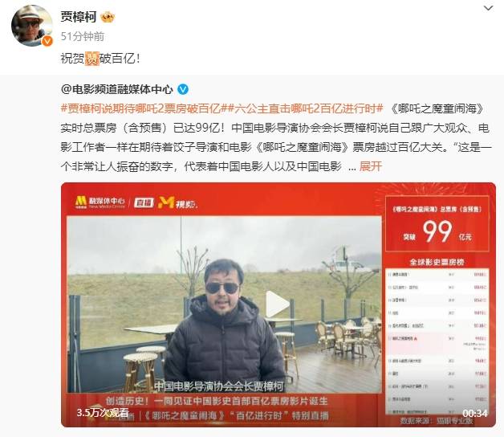
Task: Open the post options chevron menu
Action: (x=488, y=8)
